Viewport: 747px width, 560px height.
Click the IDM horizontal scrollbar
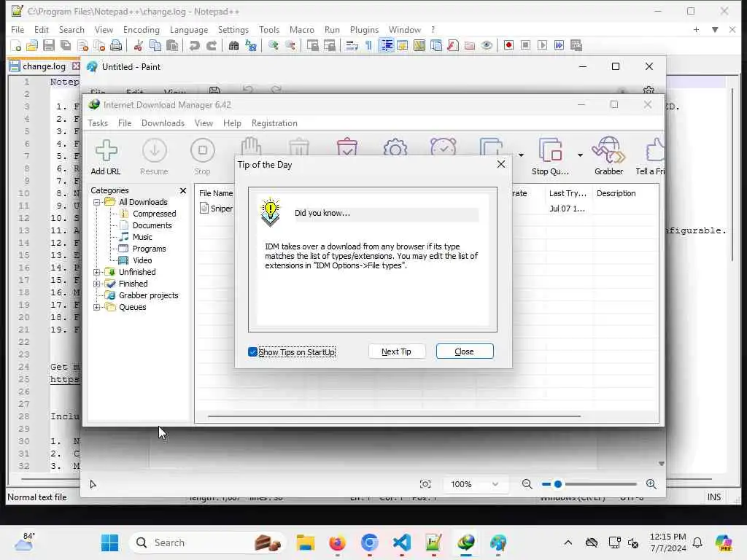[x=394, y=416]
